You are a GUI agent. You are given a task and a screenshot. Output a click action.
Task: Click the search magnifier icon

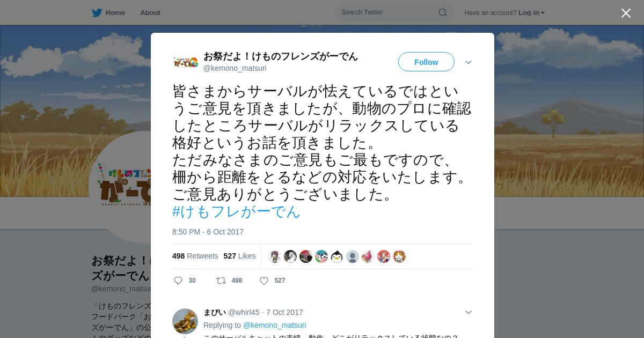(x=443, y=12)
